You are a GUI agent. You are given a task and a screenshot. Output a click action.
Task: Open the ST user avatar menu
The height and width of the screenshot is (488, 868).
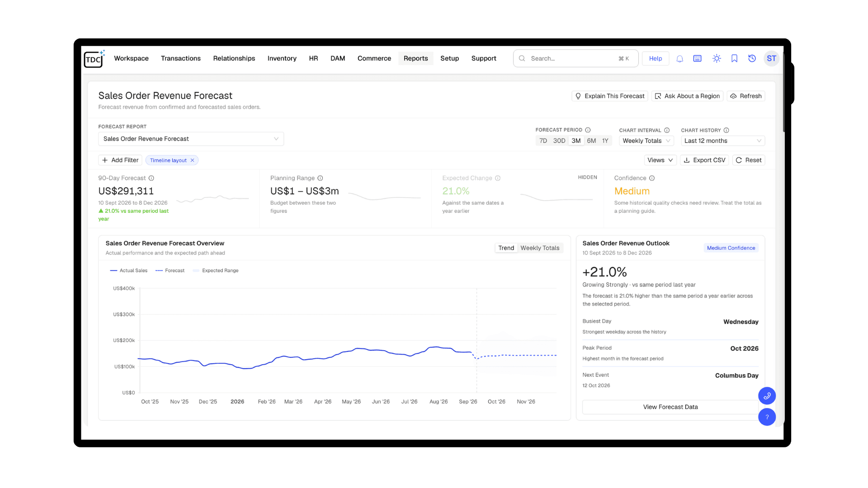coord(771,59)
